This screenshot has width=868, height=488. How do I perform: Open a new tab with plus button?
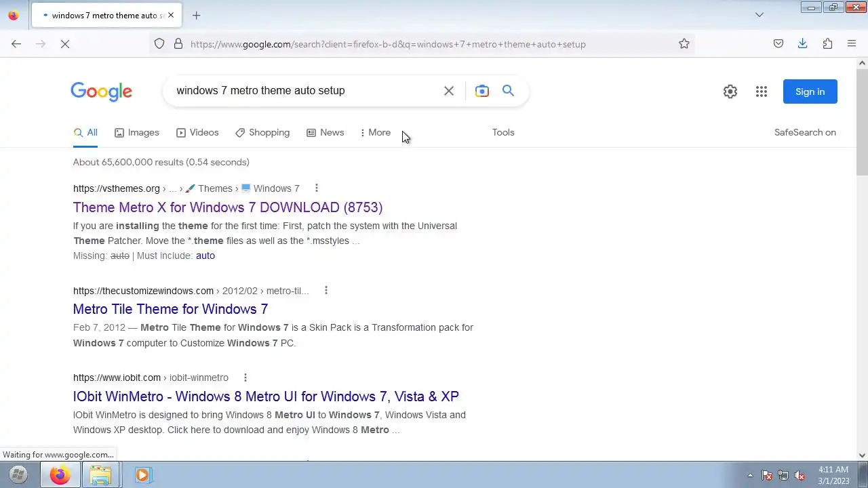pyautogui.click(x=197, y=15)
